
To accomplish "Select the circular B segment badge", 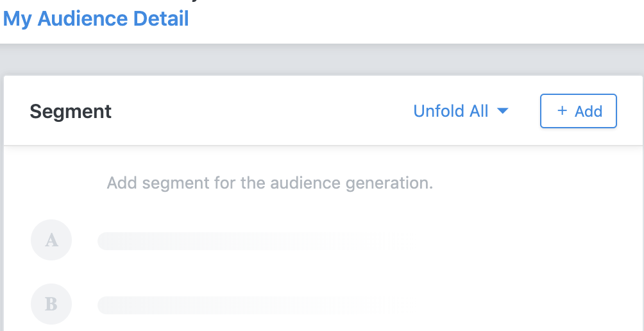I will click(x=51, y=303).
